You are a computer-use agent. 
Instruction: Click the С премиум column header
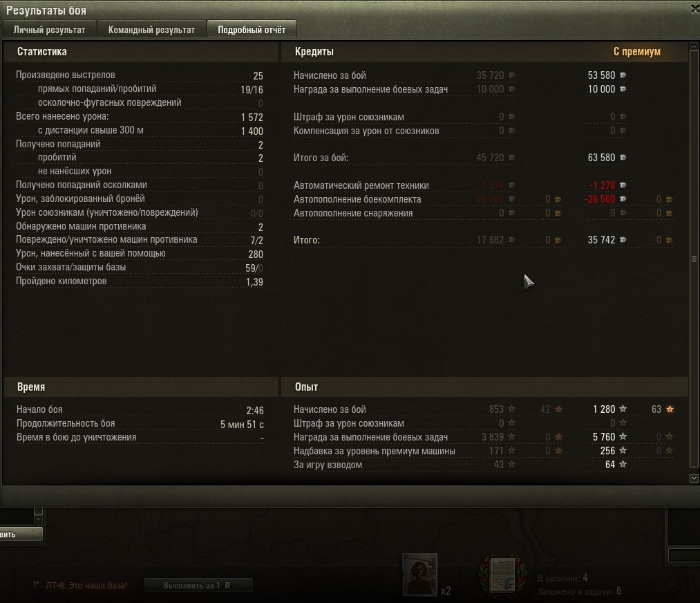click(636, 51)
